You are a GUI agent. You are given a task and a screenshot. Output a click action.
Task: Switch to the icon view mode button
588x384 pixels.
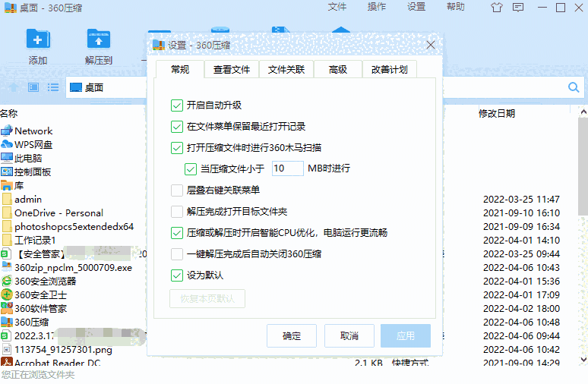click(33, 87)
